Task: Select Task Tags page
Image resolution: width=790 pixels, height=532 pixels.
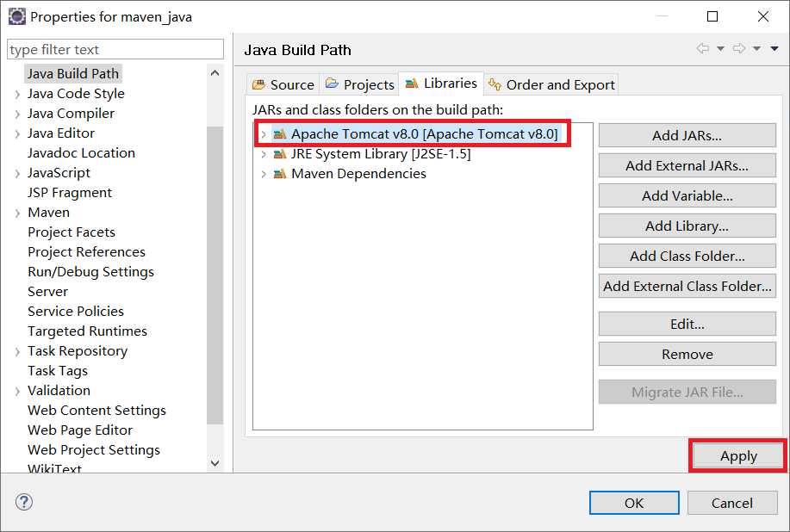Action: coord(58,371)
